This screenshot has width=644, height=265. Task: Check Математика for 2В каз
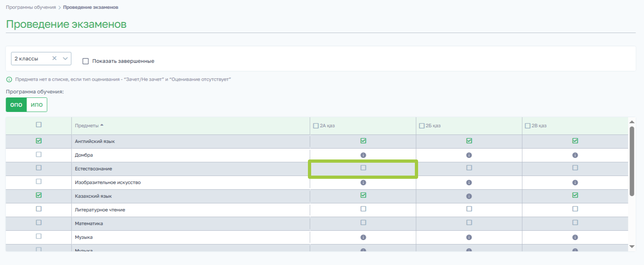click(575, 222)
